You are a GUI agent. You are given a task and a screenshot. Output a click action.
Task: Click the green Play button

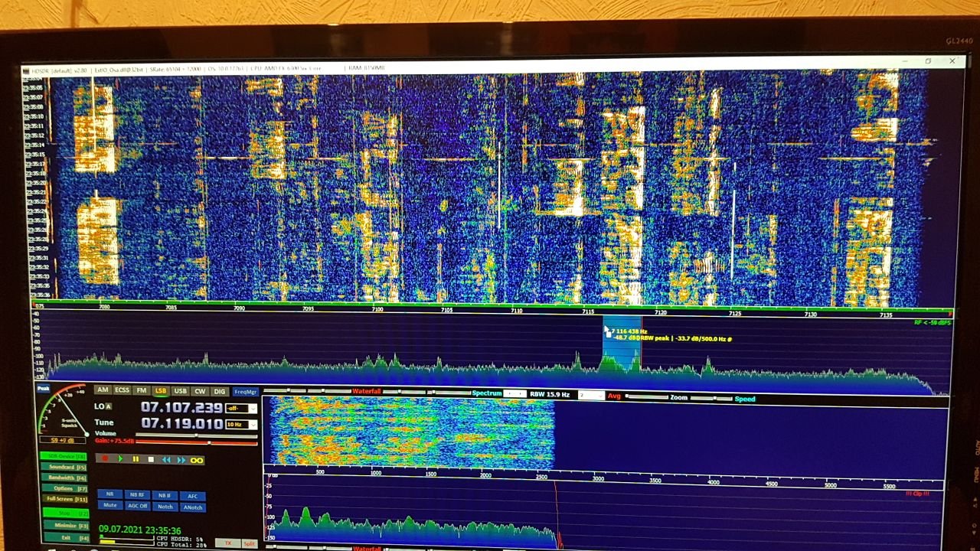(x=120, y=459)
